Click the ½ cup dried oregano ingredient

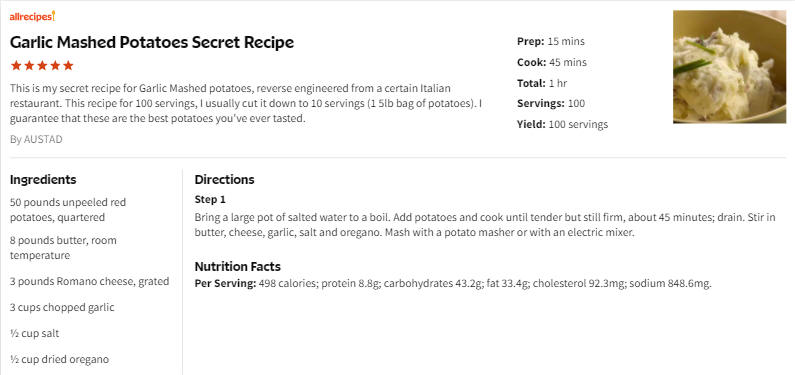coord(59,359)
